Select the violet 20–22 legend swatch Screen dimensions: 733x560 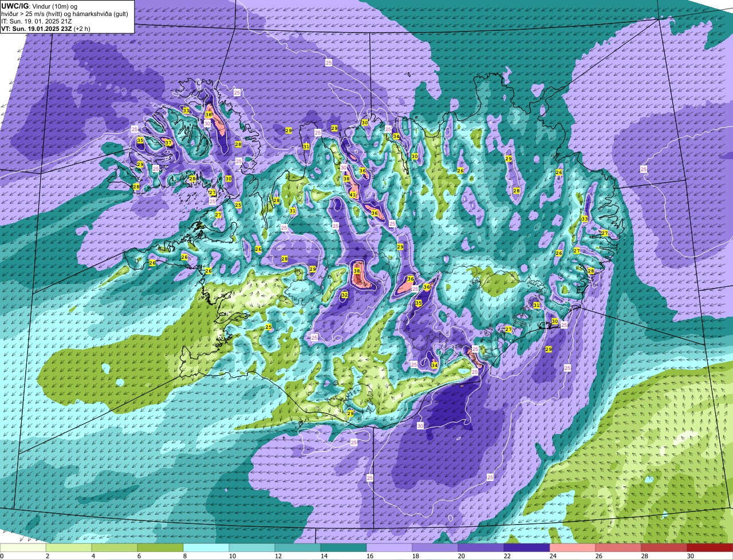(x=481, y=548)
